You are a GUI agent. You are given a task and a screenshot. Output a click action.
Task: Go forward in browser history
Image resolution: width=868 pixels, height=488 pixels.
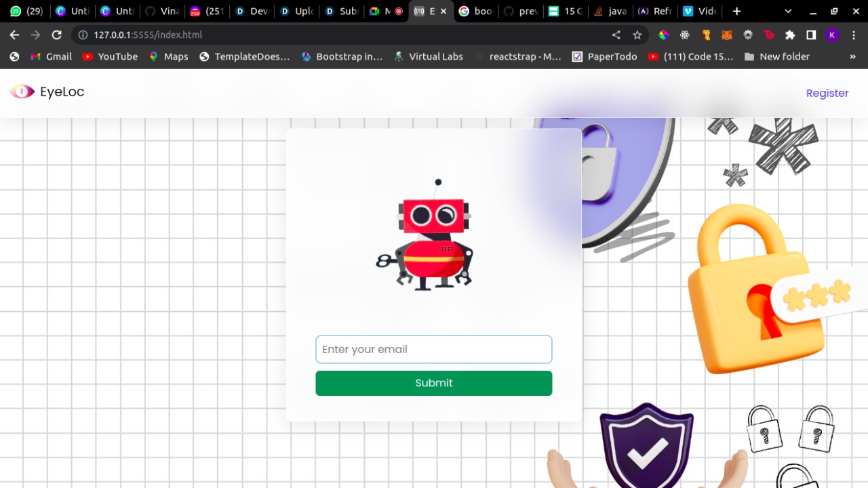pos(35,35)
